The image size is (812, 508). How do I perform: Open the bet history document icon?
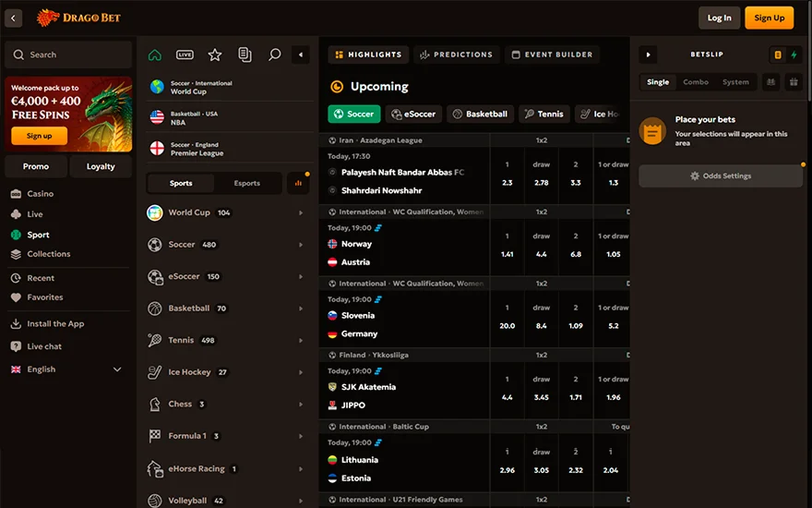245,54
